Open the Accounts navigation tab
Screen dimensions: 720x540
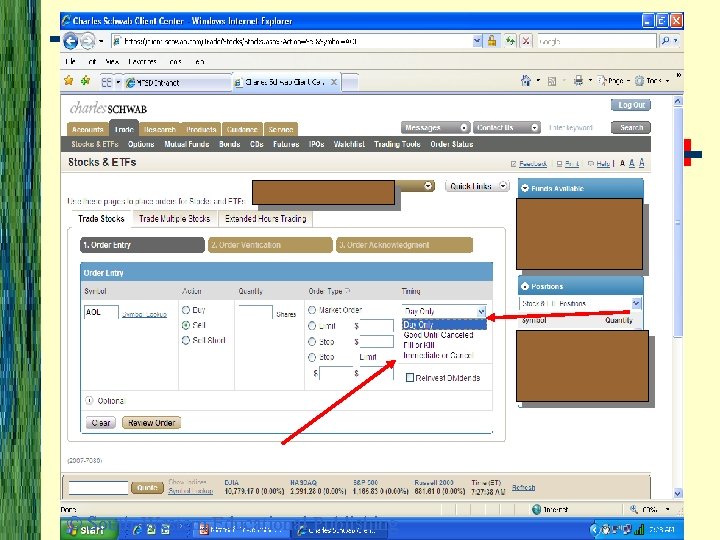click(x=87, y=129)
